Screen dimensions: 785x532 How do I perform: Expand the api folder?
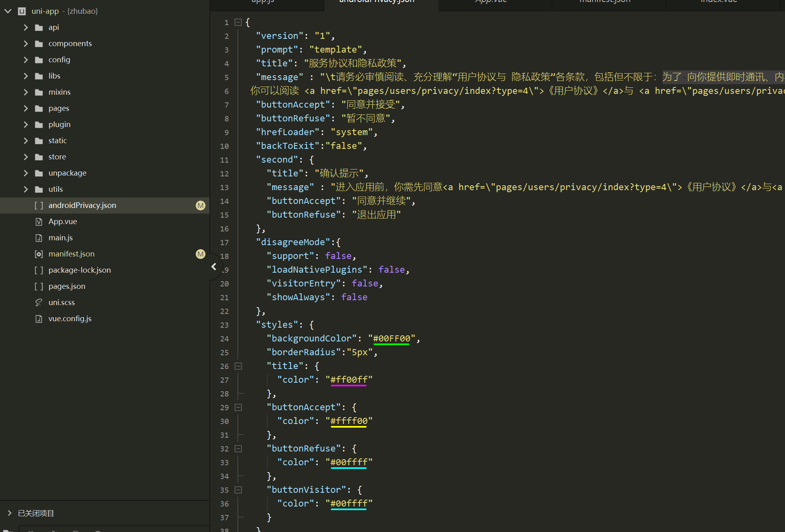click(26, 28)
